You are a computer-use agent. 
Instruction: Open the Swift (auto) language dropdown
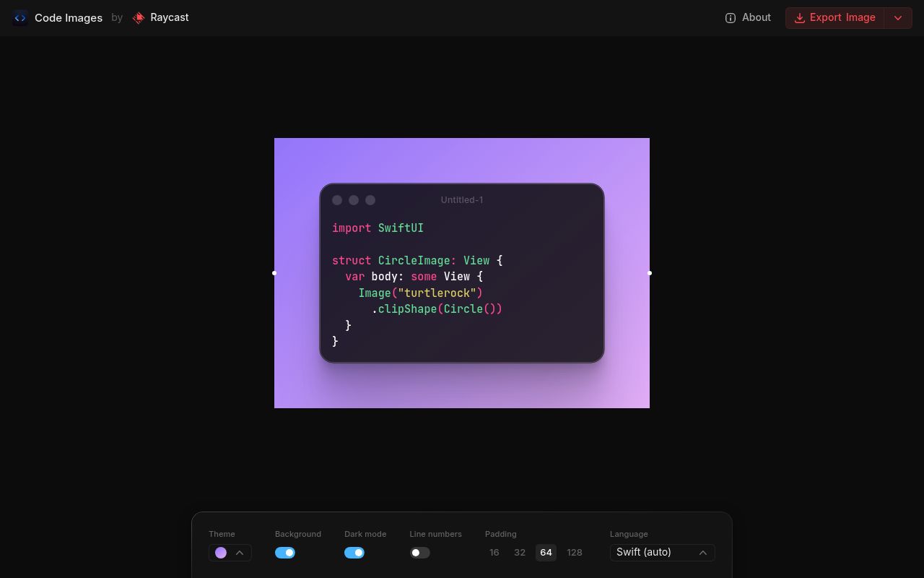(x=662, y=553)
